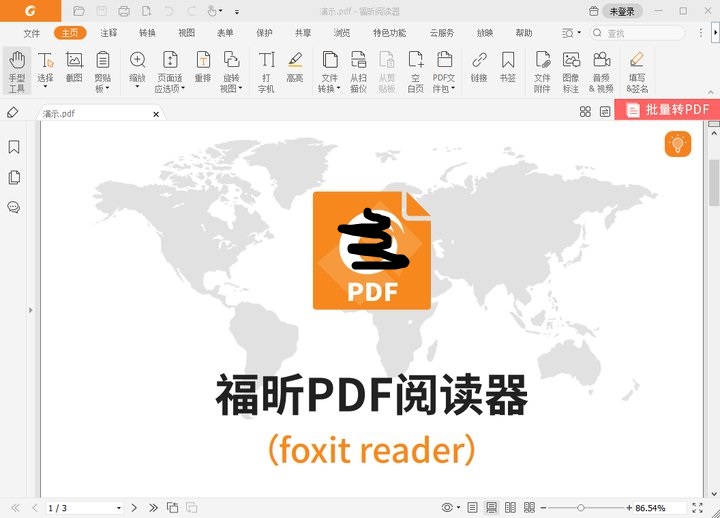Toggle single page view mode
This screenshot has width=720, height=518.
point(472,507)
